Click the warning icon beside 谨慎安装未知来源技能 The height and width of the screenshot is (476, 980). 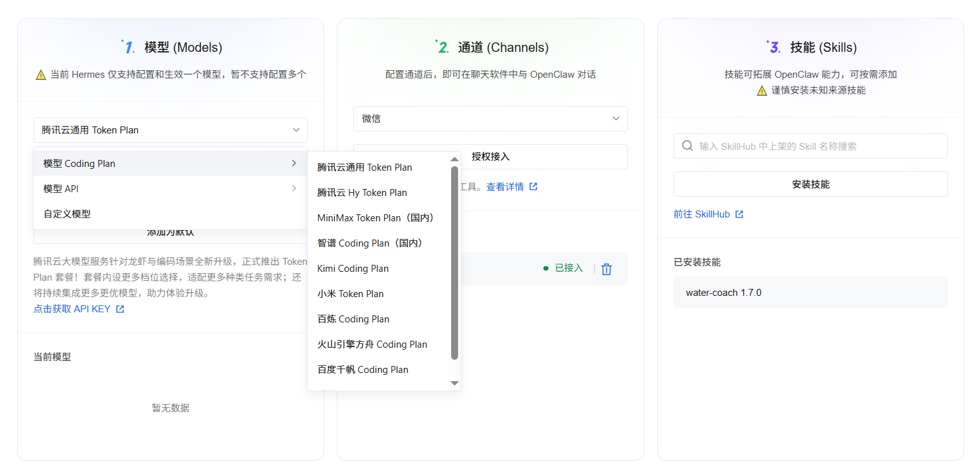tap(762, 90)
